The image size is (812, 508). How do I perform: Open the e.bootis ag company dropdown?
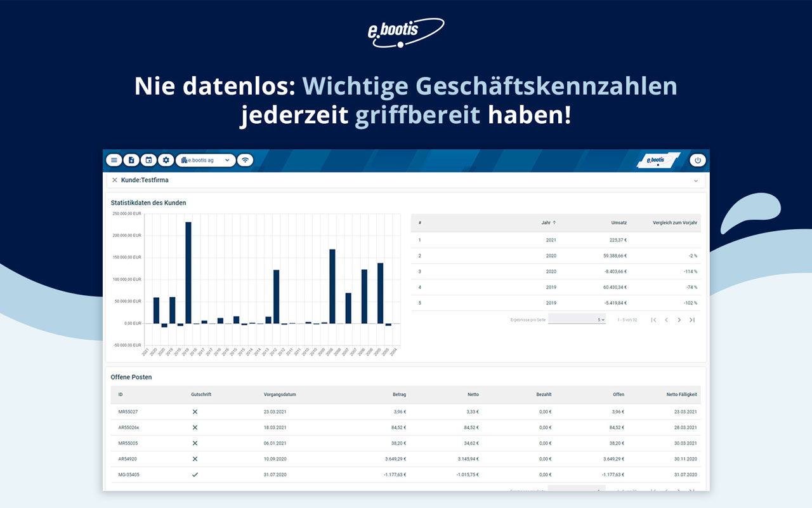pyautogui.click(x=206, y=160)
